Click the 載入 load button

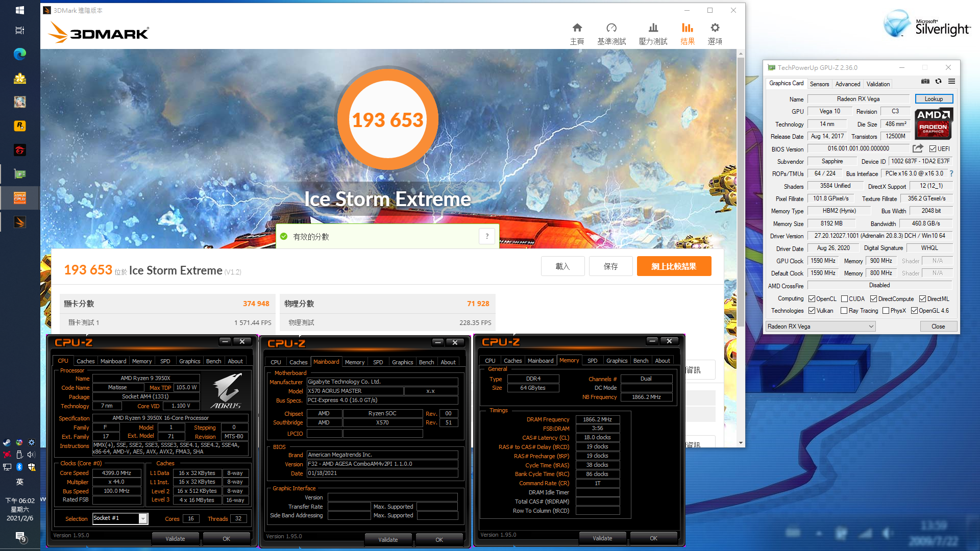point(562,266)
